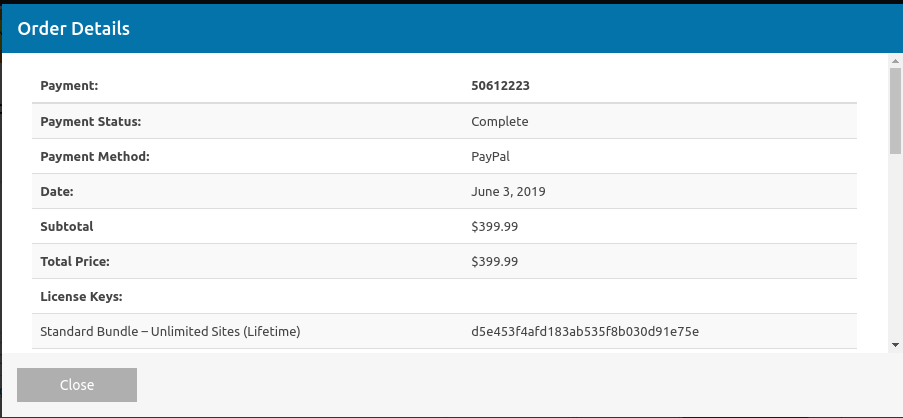
Task: Select the license key d5e453f4afd183ab535f8b030d91e75e
Action: coord(585,332)
